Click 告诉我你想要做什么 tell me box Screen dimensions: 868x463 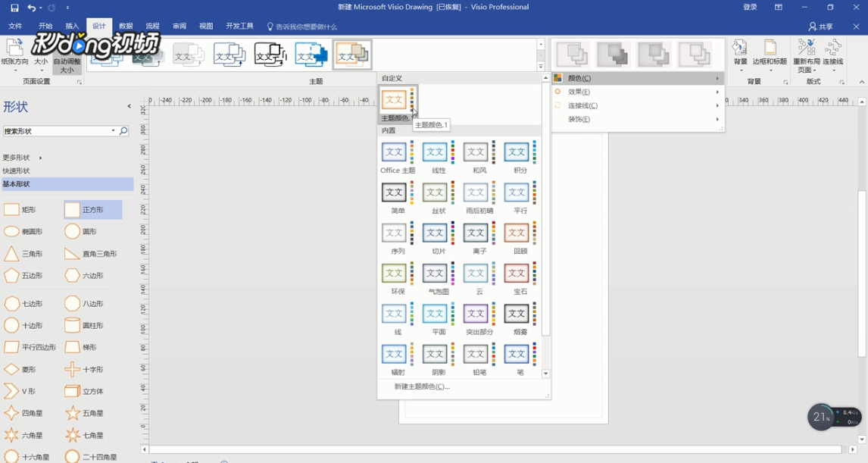coord(301,27)
